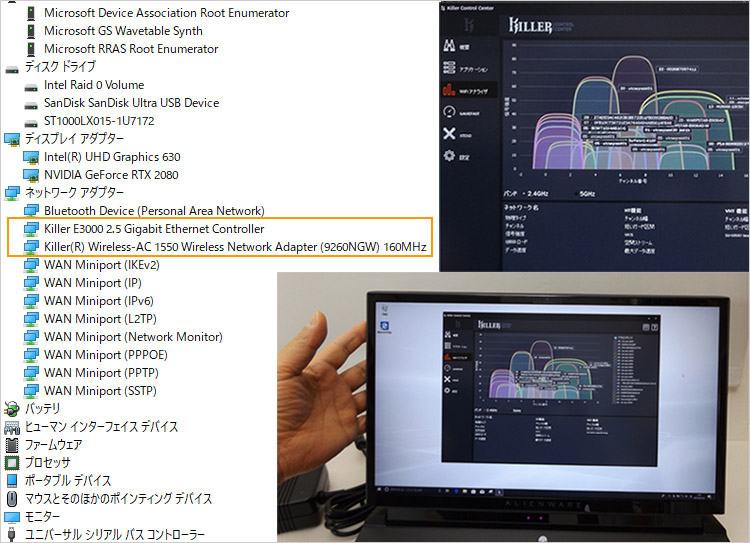This screenshot has height=543, width=750.
Task: Click the ネットワーク名 heading in Killer details
Action: [x=521, y=208]
